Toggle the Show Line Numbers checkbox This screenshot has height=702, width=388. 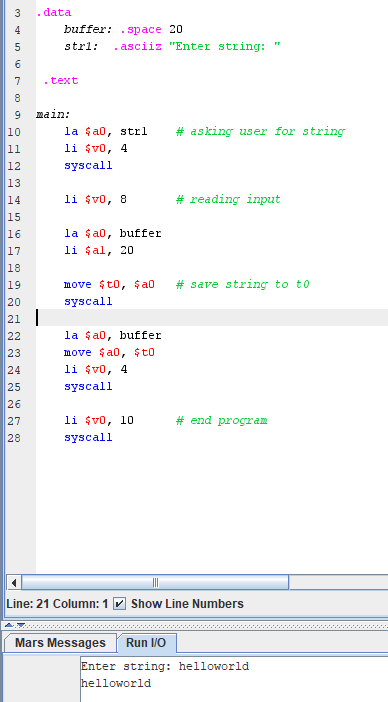point(119,604)
